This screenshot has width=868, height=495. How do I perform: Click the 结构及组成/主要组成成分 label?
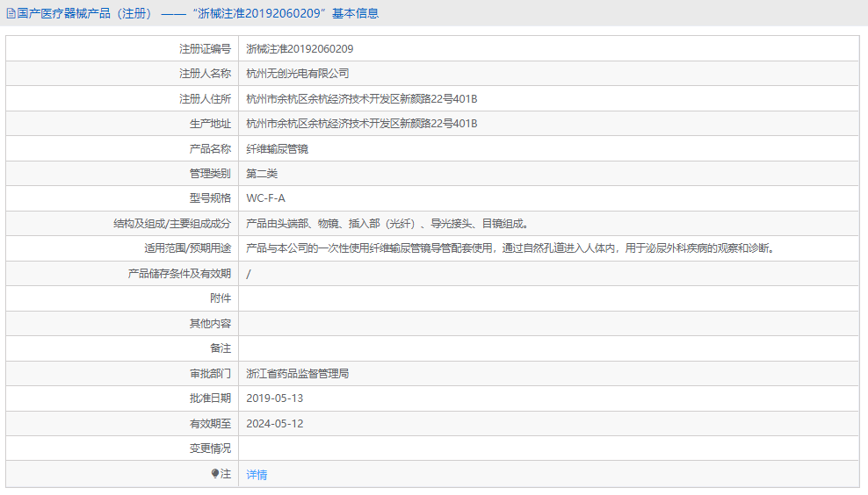172,224
